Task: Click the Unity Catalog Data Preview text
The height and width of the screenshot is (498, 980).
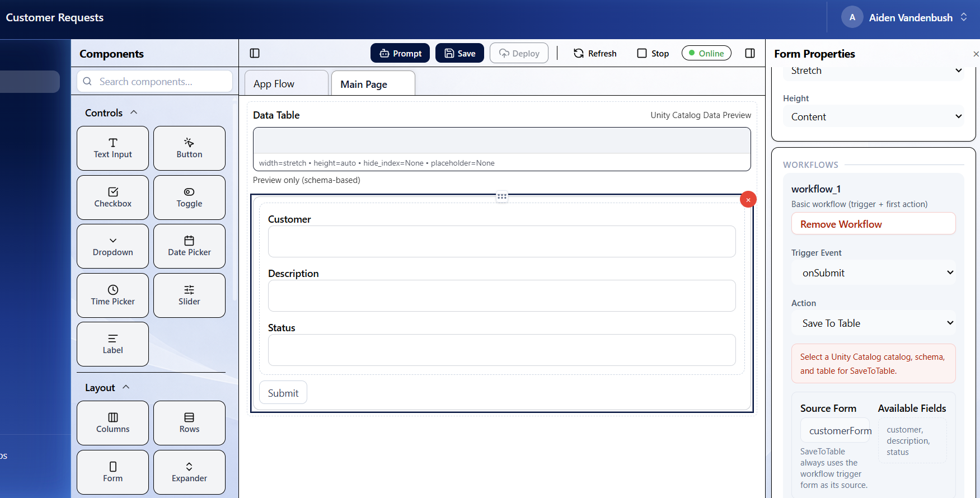Action: [x=701, y=115]
